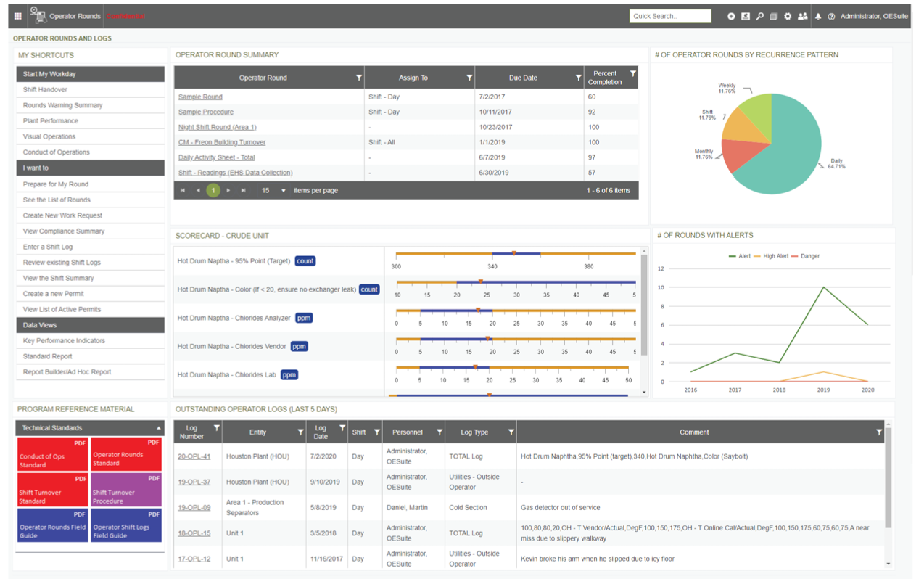
Task: Open Operator Rounds Field Guide tile
Action: 52,525
